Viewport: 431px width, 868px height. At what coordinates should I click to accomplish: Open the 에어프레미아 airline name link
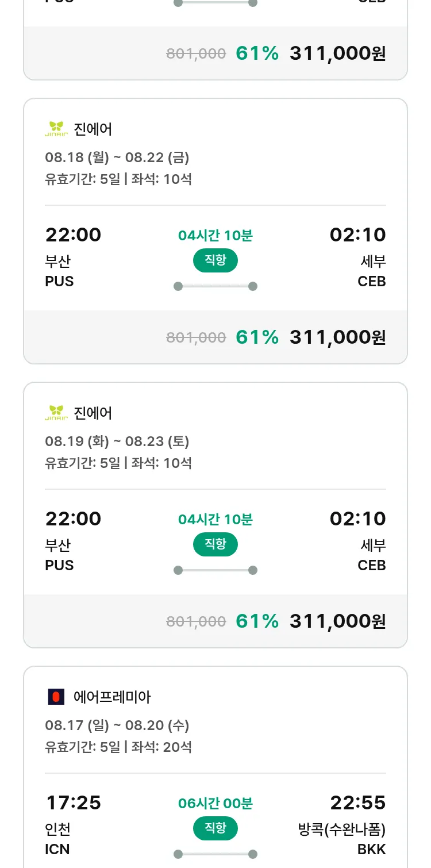coord(113,697)
